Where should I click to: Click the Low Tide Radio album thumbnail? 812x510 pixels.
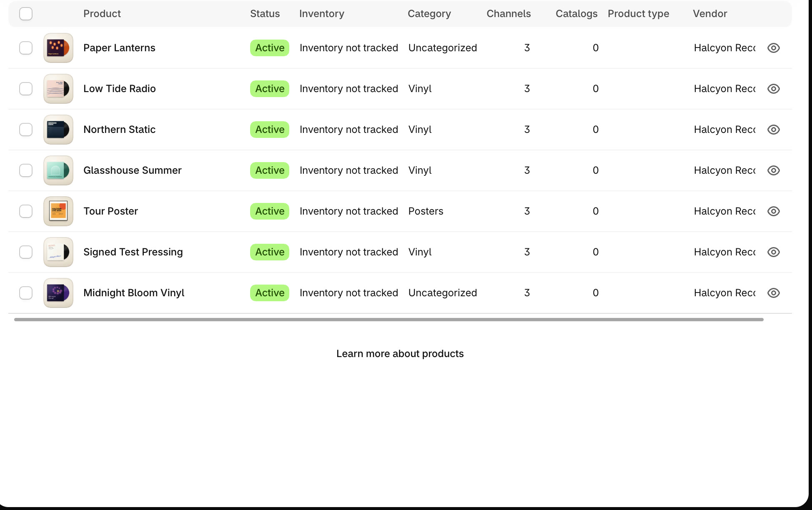coord(58,89)
